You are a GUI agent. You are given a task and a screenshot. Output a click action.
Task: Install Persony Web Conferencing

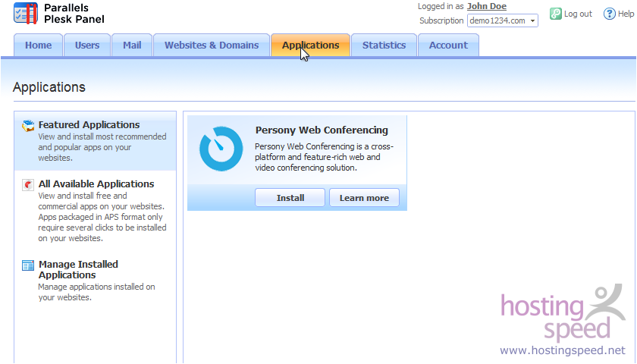point(290,198)
